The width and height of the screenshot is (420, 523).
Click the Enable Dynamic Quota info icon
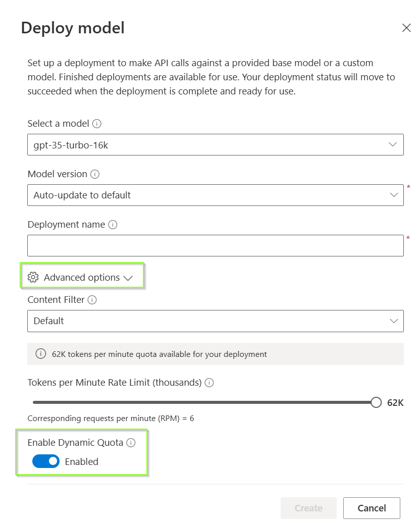(x=132, y=442)
